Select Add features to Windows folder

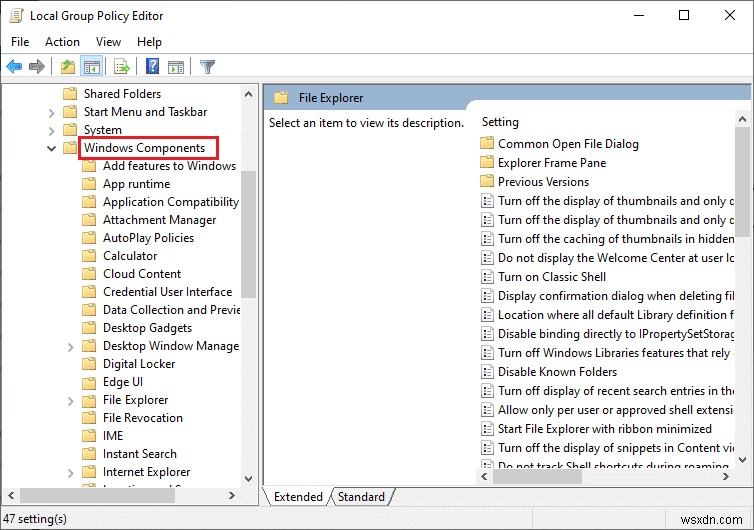pos(169,165)
